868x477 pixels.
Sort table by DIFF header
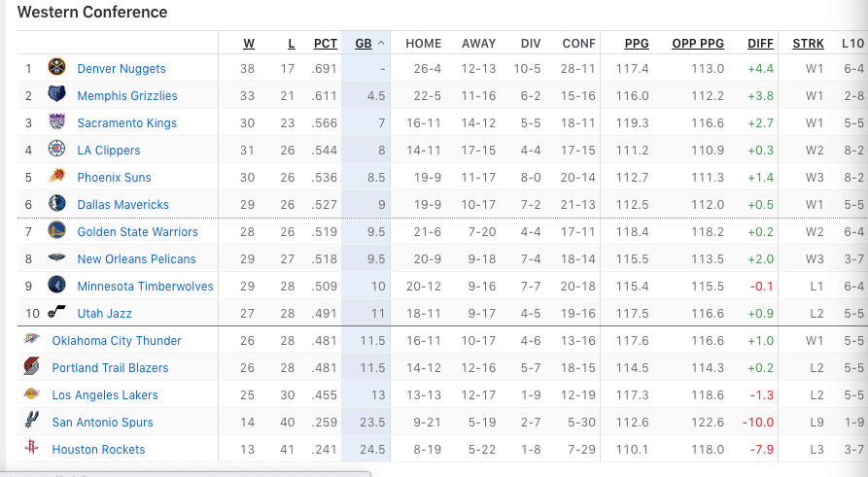760,44
